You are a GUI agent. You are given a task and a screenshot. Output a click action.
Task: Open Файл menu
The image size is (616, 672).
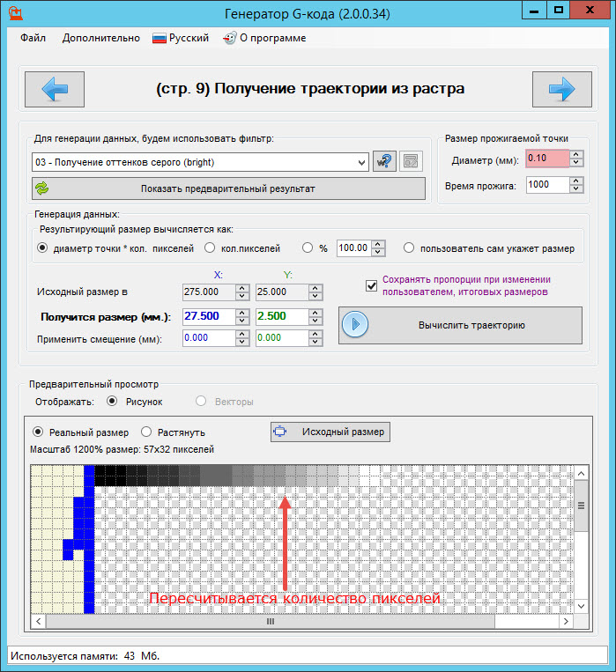pyautogui.click(x=33, y=38)
